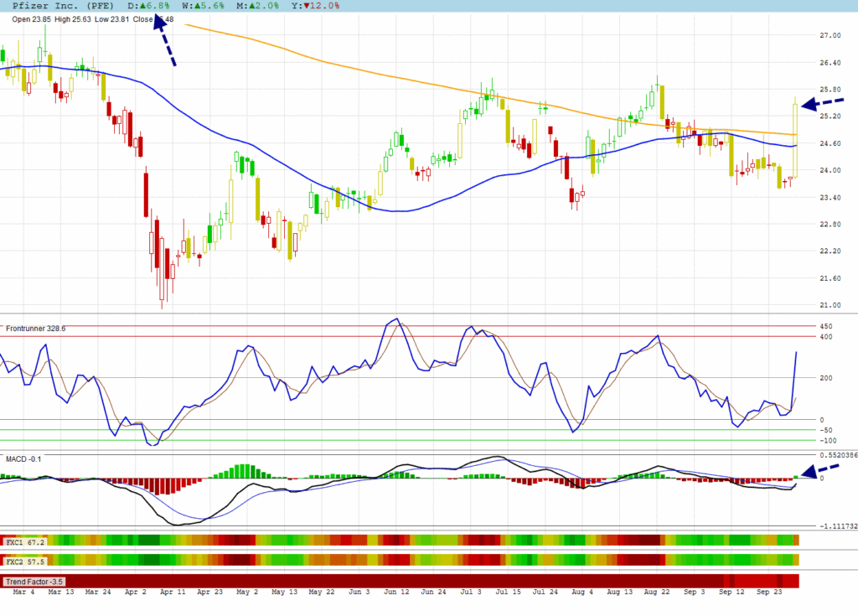This screenshot has width=858, height=616.
Task: Click the daily change green up-triangle icon
Action: tap(143, 5)
